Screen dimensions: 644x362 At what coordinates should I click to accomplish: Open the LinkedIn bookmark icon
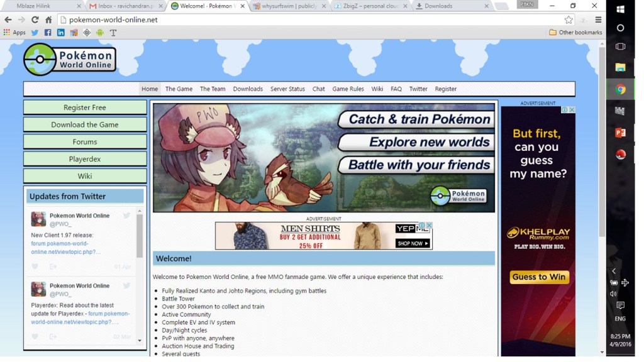click(x=61, y=32)
